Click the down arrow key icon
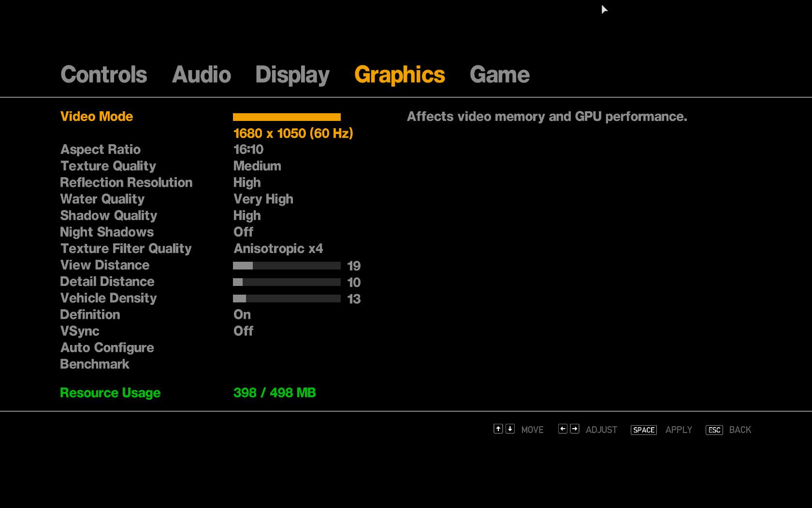812x508 pixels. click(510, 429)
